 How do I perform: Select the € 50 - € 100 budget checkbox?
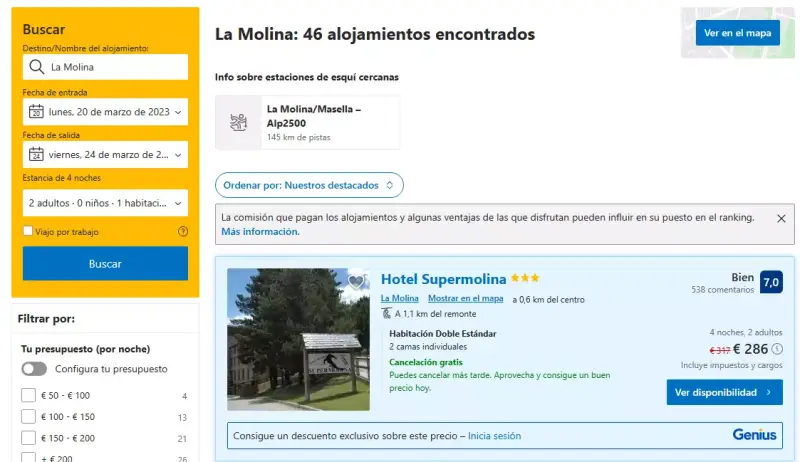tap(29, 395)
